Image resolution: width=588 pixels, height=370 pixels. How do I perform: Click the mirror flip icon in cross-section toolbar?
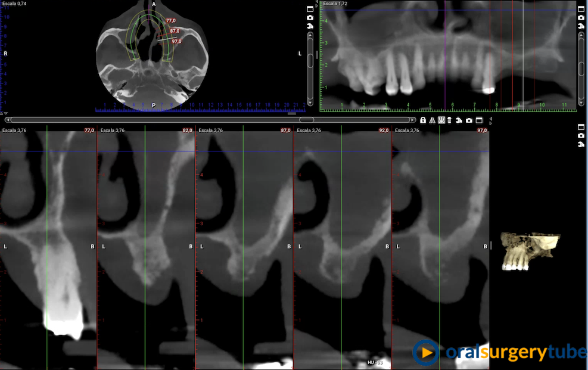[432, 120]
